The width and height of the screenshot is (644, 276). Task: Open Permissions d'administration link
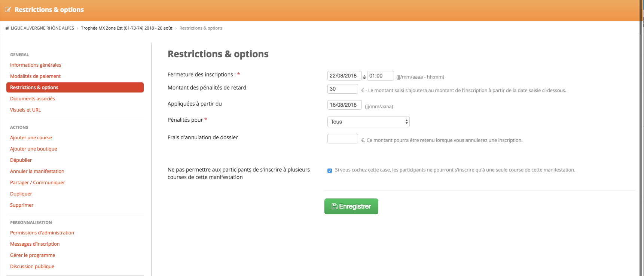click(x=42, y=233)
